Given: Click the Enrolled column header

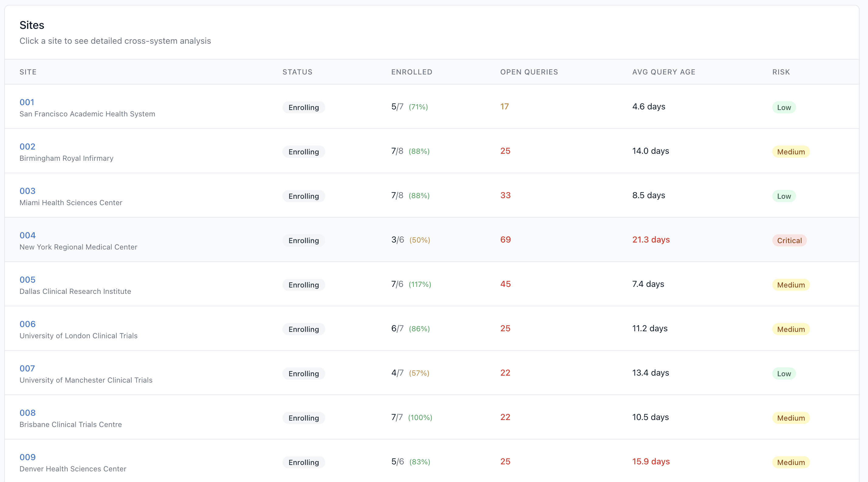Looking at the screenshot, I should coord(412,72).
